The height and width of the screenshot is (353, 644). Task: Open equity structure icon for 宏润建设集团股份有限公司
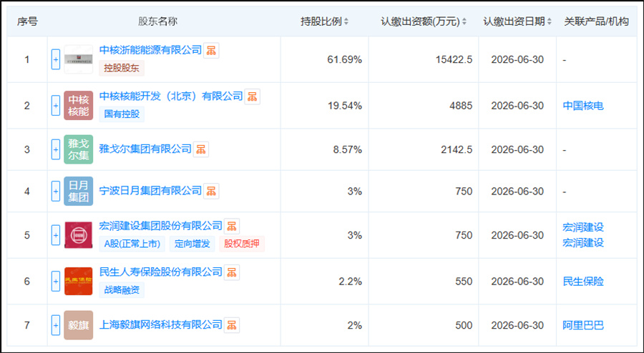pyautogui.click(x=232, y=226)
